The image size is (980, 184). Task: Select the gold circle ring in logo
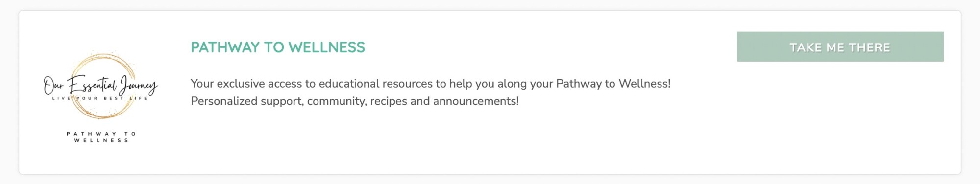pyautogui.click(x=103, y=86)
